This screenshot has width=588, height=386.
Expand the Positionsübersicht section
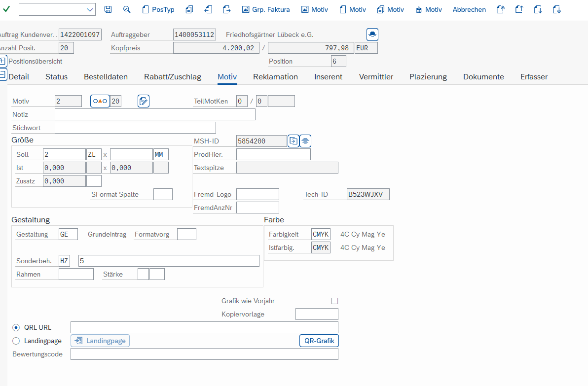3,61
